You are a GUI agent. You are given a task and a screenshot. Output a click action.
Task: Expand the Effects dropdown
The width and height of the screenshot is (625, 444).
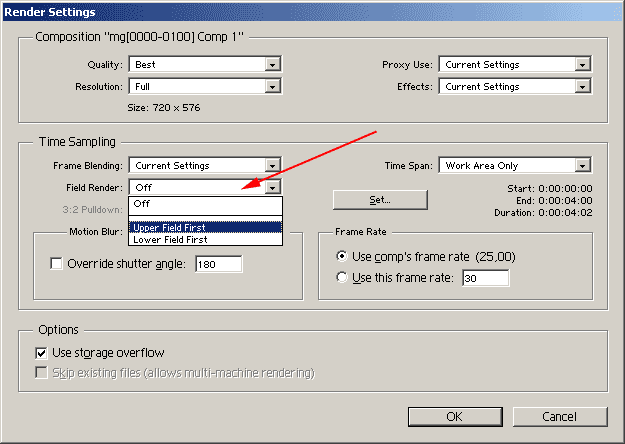(x=581, y=86)
